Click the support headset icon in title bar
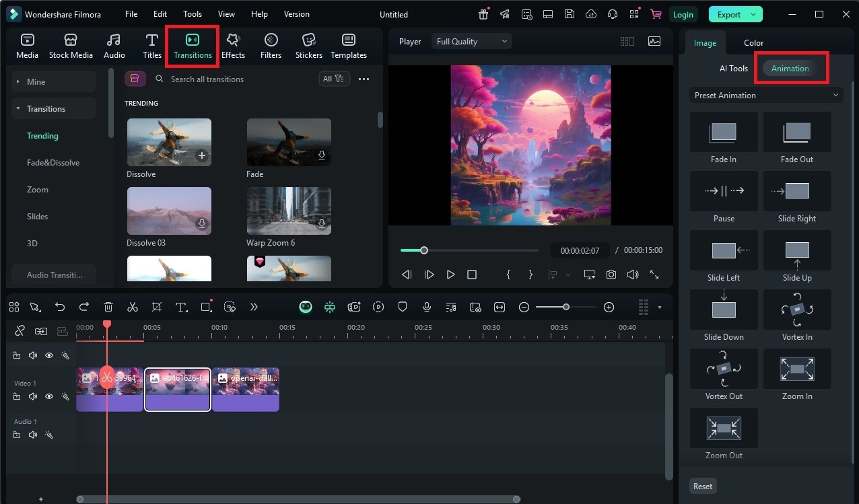The height and width of the screenshot is (504, 859). [x=613, y=14]
